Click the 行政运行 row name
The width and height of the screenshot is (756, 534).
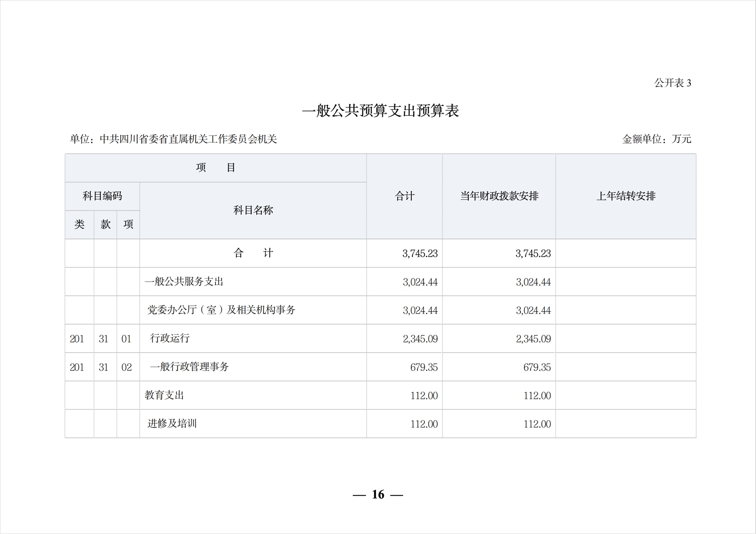coord(170,338)
